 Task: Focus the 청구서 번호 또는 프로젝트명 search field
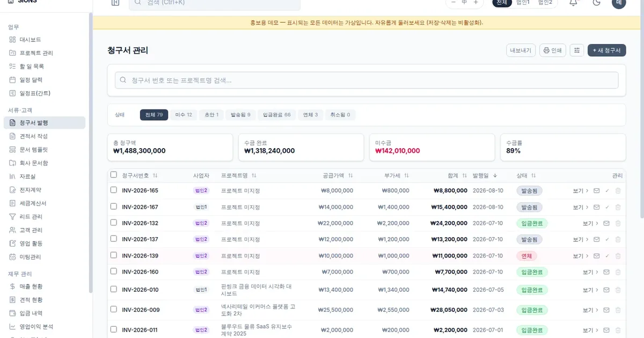coord(367,80)
